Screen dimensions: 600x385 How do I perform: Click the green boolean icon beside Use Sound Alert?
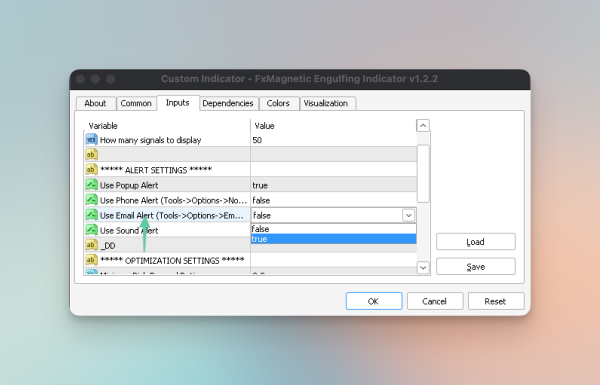tap(91, 230)
